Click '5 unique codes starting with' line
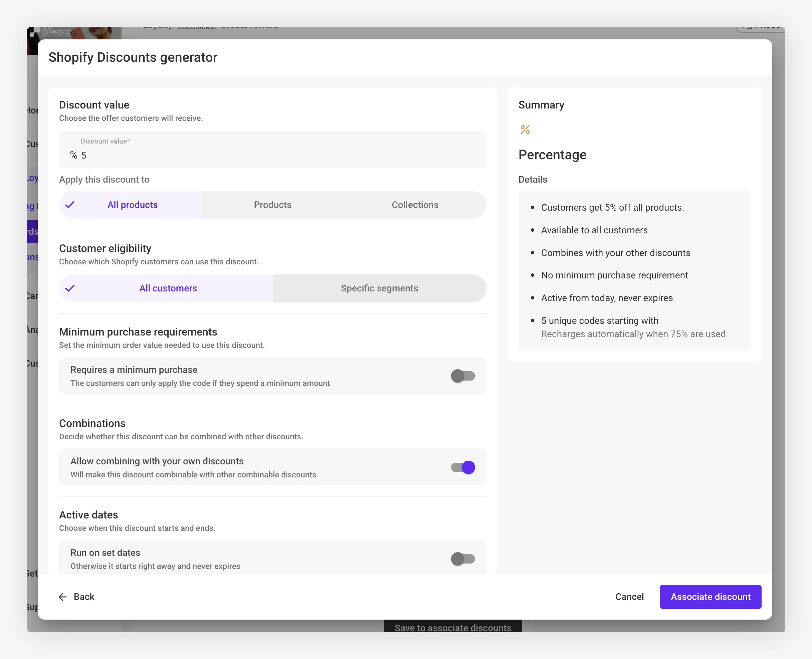Screen dimensions: 812x659 (600, 321)
